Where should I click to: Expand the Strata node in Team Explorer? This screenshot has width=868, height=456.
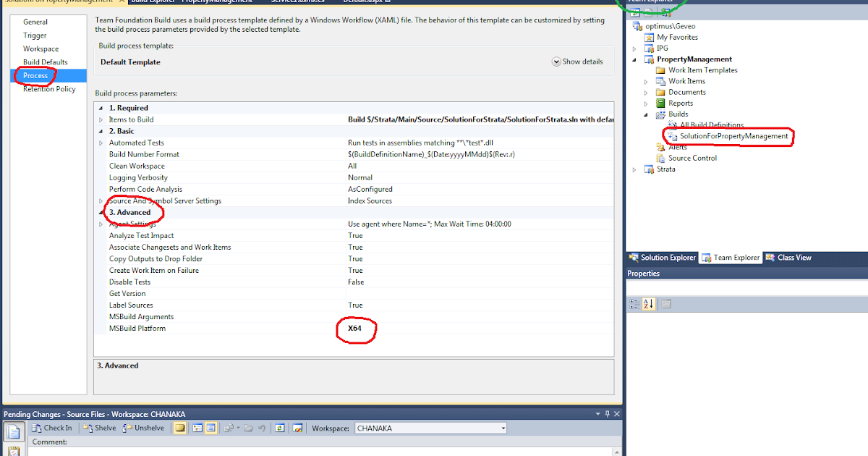tap(636, 169)
